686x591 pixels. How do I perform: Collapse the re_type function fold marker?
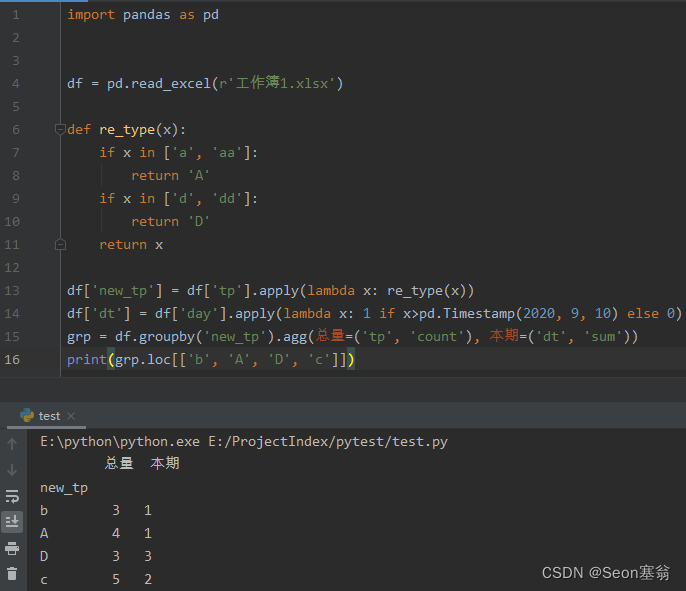[60, 129]
